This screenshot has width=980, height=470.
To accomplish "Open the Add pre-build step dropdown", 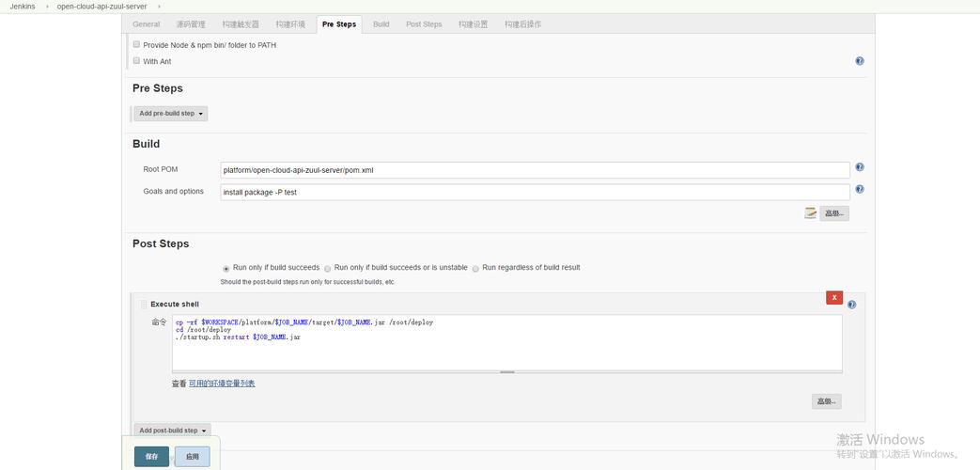I will [x=170, y=114].
